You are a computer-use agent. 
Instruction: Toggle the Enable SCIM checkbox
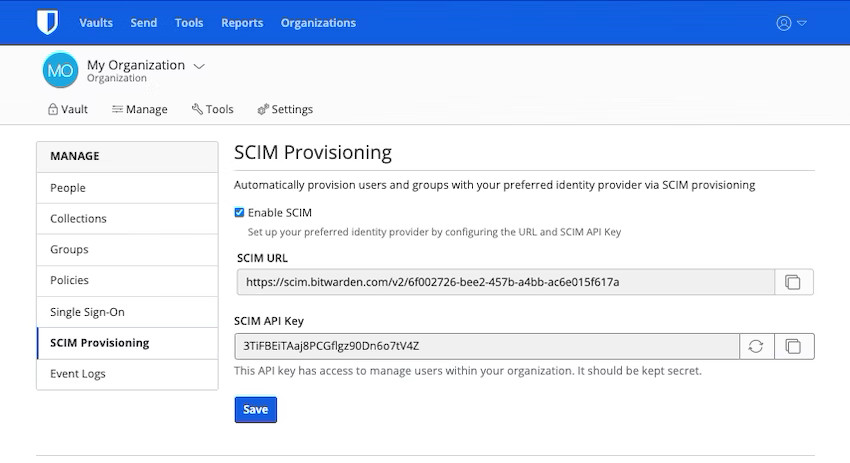pyautogui.click(x=239, y=212)
